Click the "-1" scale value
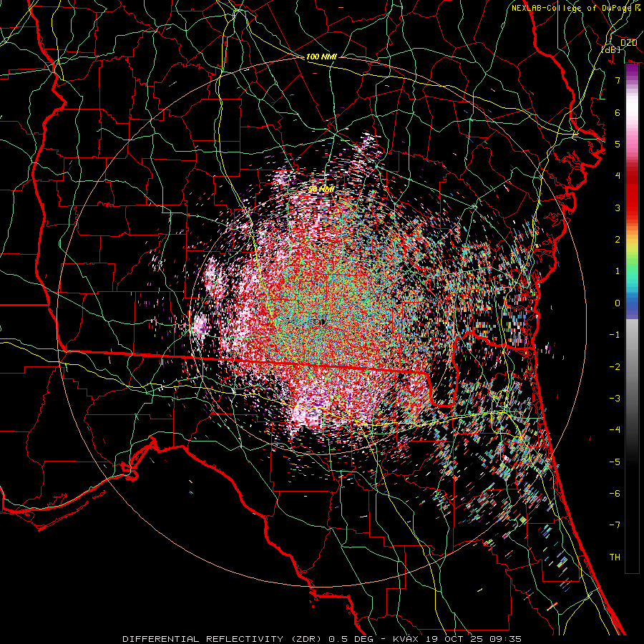This screenshot has height=644, width=644. (615, 335)
